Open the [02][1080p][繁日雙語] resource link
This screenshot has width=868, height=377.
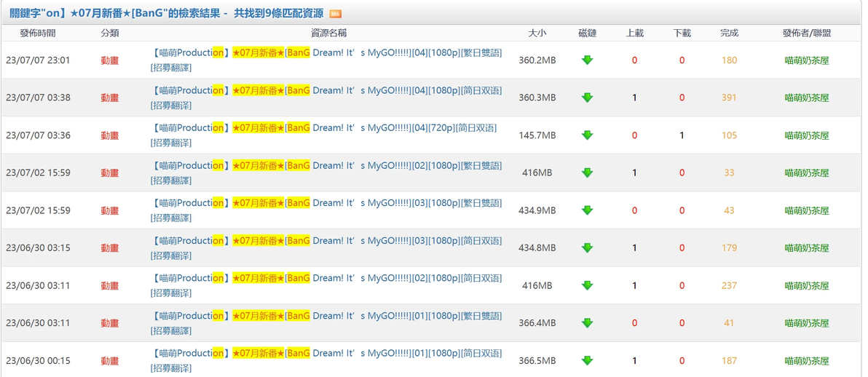click(x=327, y=173)
